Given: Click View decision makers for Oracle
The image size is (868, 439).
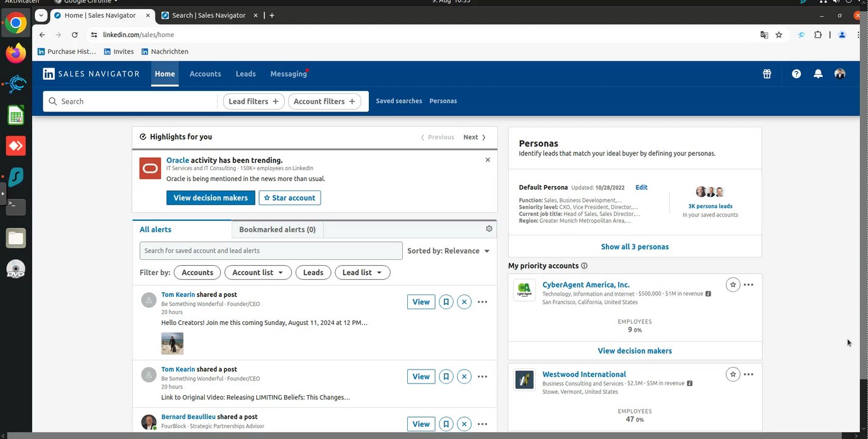Looking at the screenshot, I should pos(210,198).
